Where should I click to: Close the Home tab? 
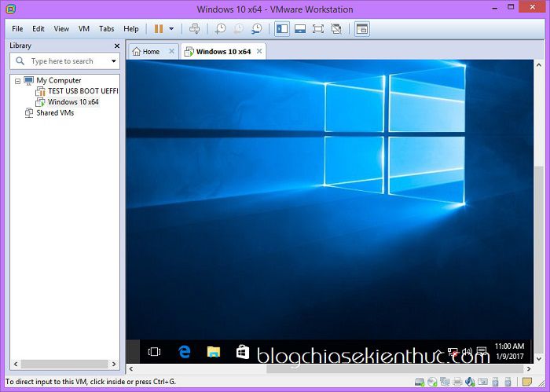tap(171, 51)
